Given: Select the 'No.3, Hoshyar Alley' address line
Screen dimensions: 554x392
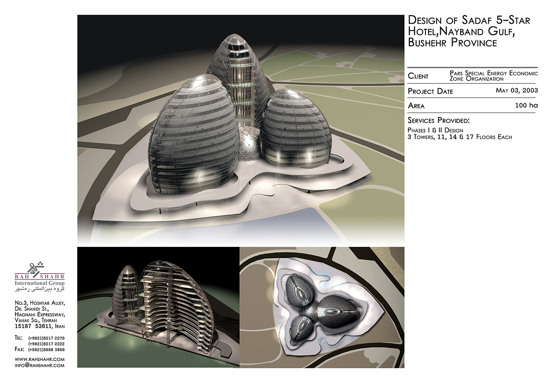Looking at the screenshot, I should [x=40, y=303].
